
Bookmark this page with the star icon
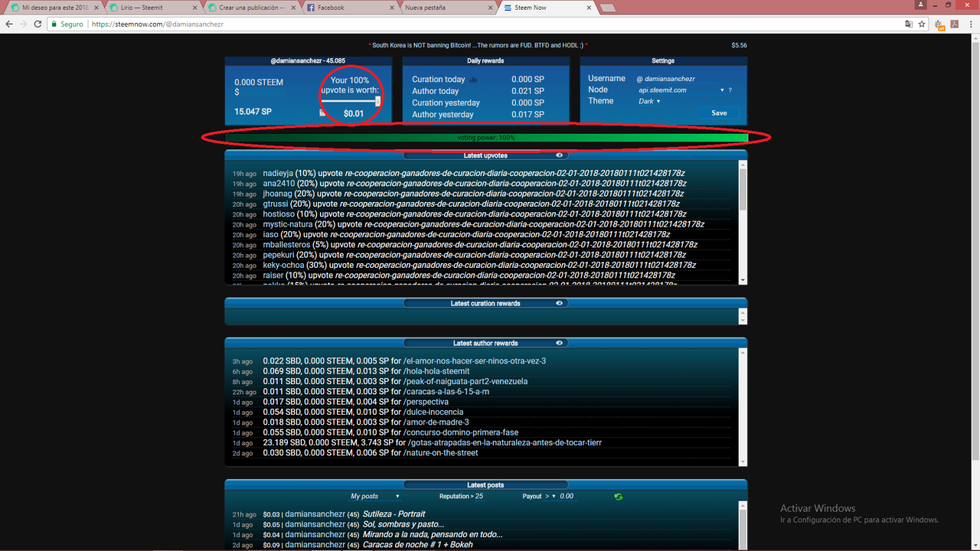point(921,24)
